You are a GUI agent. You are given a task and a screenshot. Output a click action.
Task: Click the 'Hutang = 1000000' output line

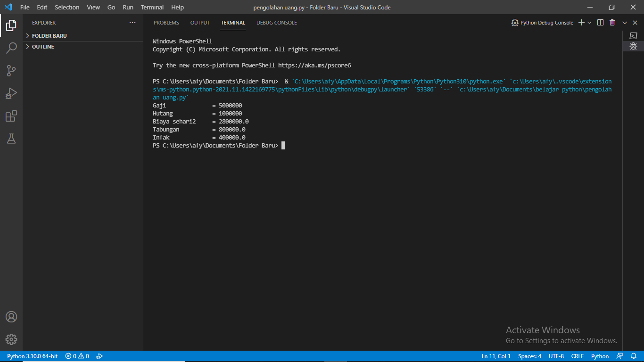[x=198, y=114]
